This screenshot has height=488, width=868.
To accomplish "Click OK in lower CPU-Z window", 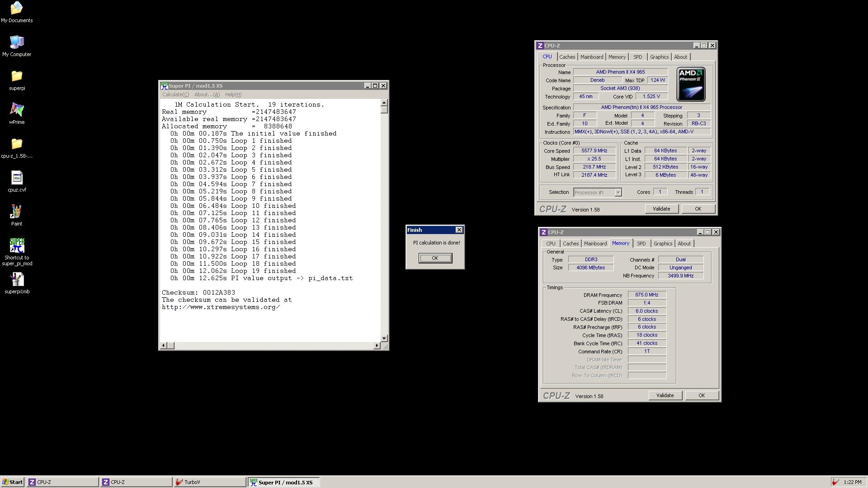I will [x=702, y=395].
